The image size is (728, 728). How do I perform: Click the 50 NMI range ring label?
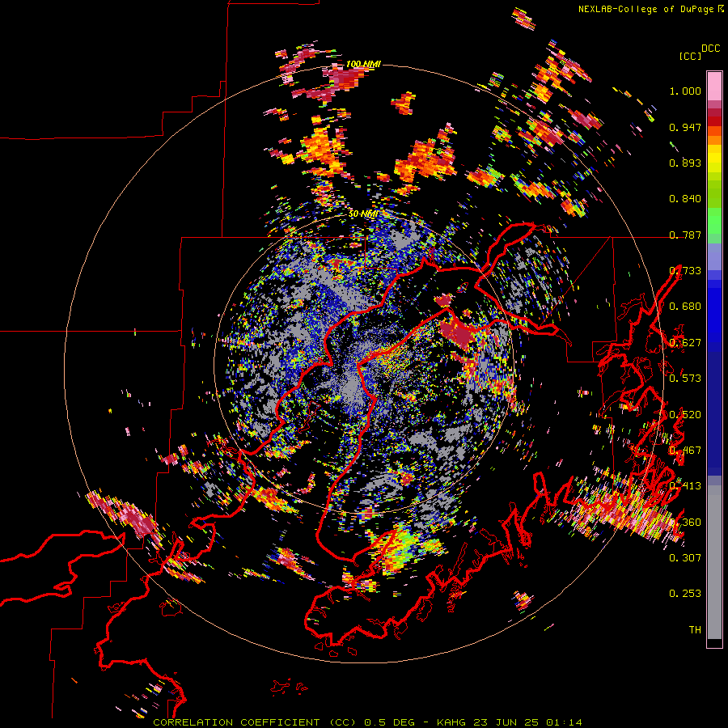(363, 214)
